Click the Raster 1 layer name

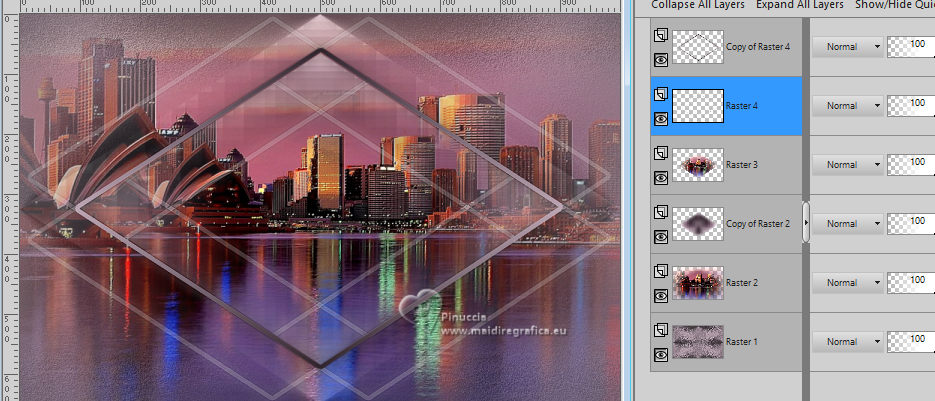coord(742,342)
